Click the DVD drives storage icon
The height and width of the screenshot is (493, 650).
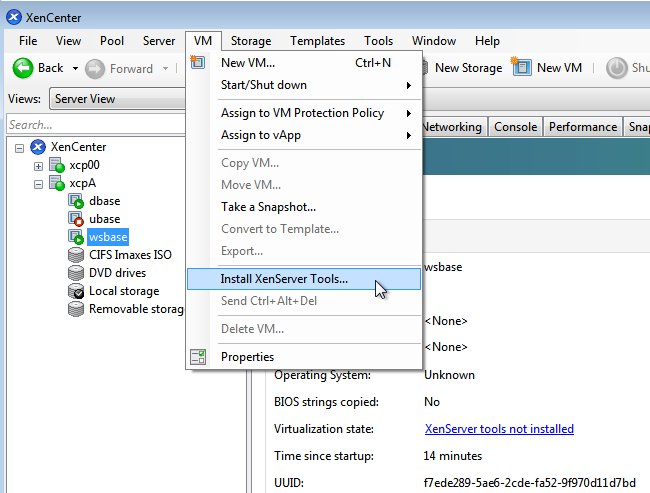pyautogui.click(x=76, y=273)
